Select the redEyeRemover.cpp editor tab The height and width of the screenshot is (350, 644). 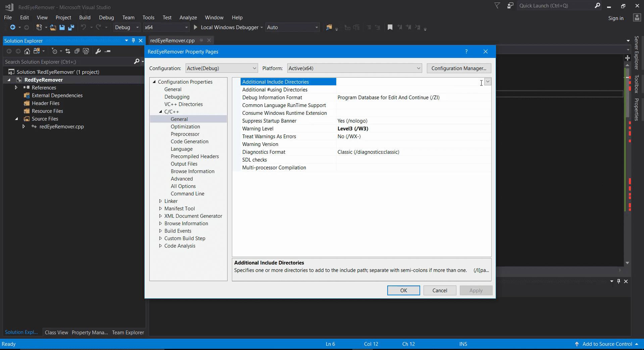tap(172, 40)
